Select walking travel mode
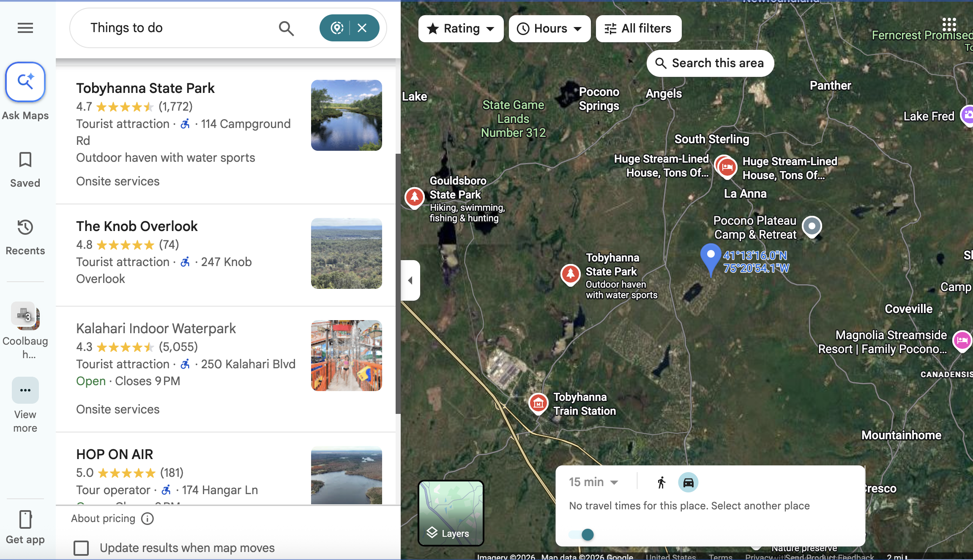Viewport: 973px width, 560px height. coord(662,482)
